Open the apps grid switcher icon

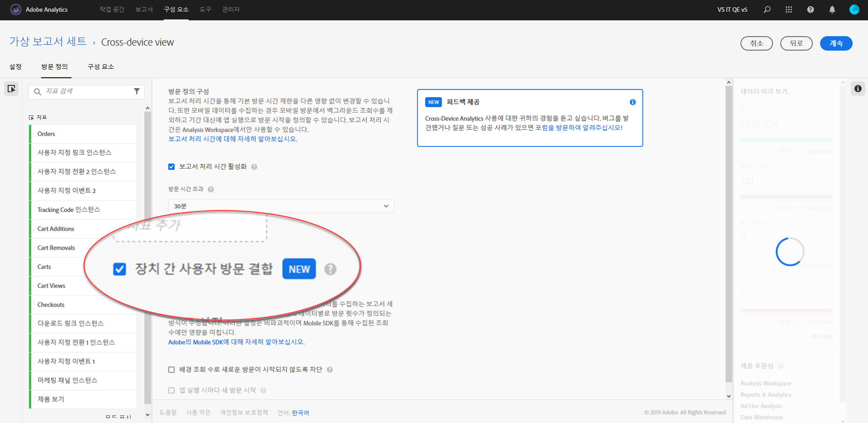tap(789, 9)
